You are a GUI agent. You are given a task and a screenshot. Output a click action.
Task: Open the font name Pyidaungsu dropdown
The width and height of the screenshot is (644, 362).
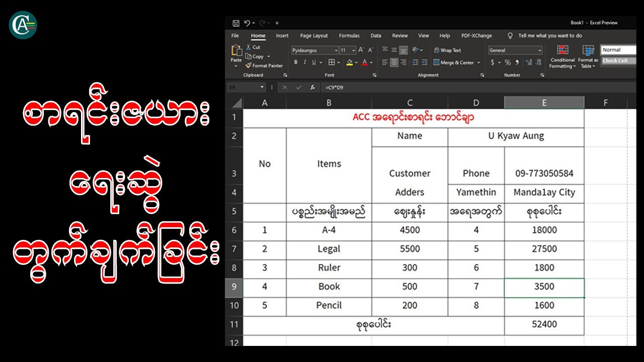tap(336, 50)
